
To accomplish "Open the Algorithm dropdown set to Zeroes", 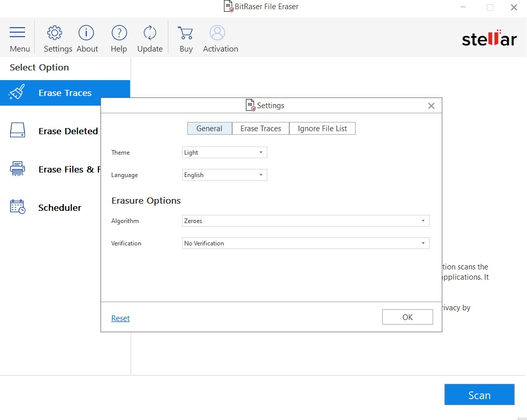I will [x=306, y=221].
